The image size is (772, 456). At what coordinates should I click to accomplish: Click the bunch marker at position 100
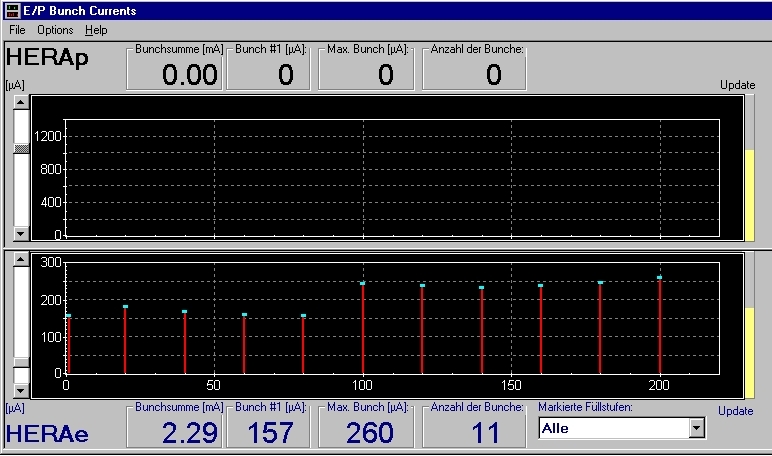click(x=363, y=283)
